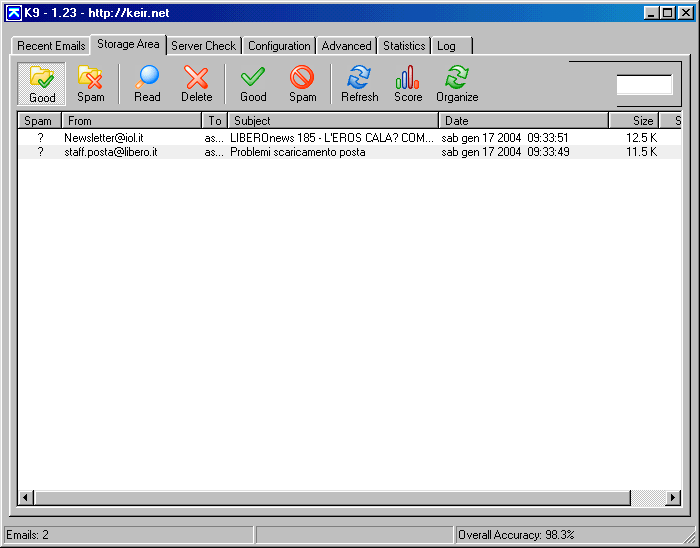The width and height of the screenshot is (700, 548).
Task: Show Good emails folder view
Action: point(42,84)
